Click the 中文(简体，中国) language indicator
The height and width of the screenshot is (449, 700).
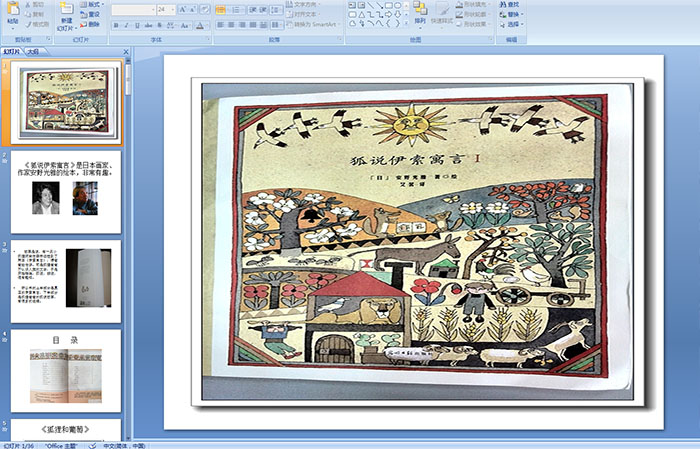[x=124, y=445]
